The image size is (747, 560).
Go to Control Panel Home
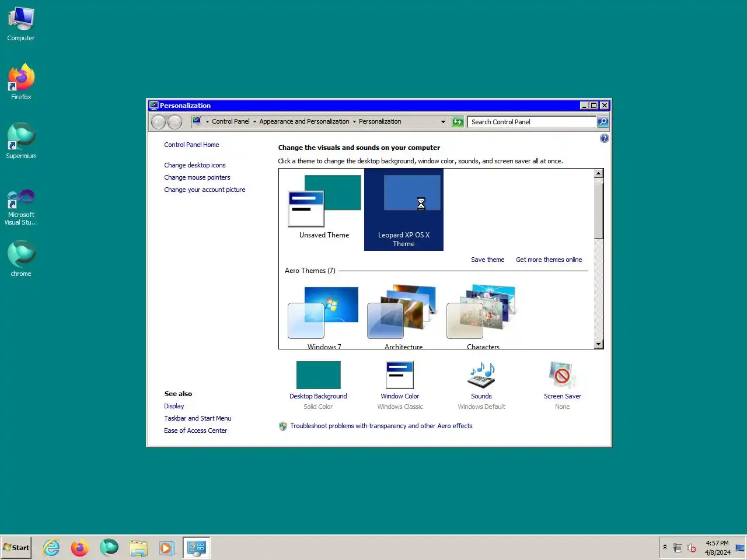coord(191,145)
